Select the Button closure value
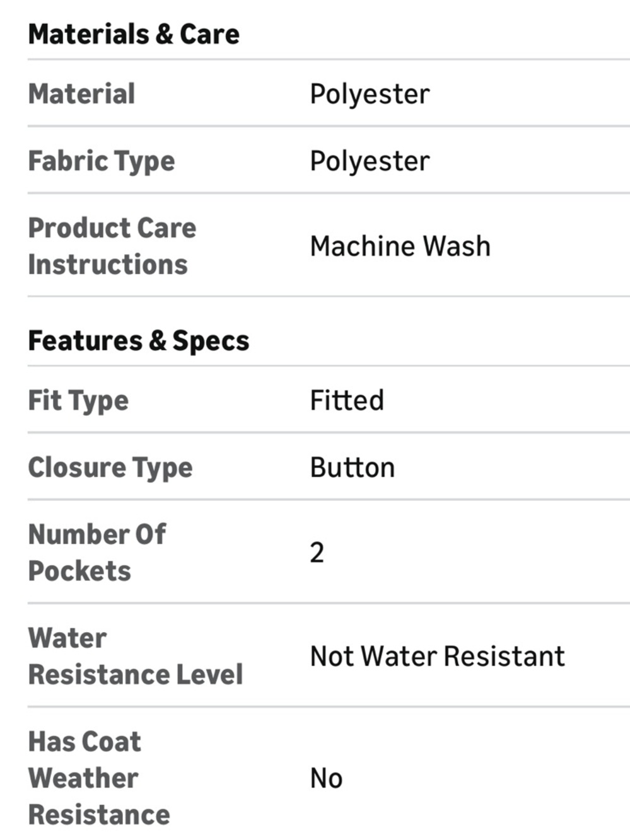This screenshot has width=630, height=840. 353,468
